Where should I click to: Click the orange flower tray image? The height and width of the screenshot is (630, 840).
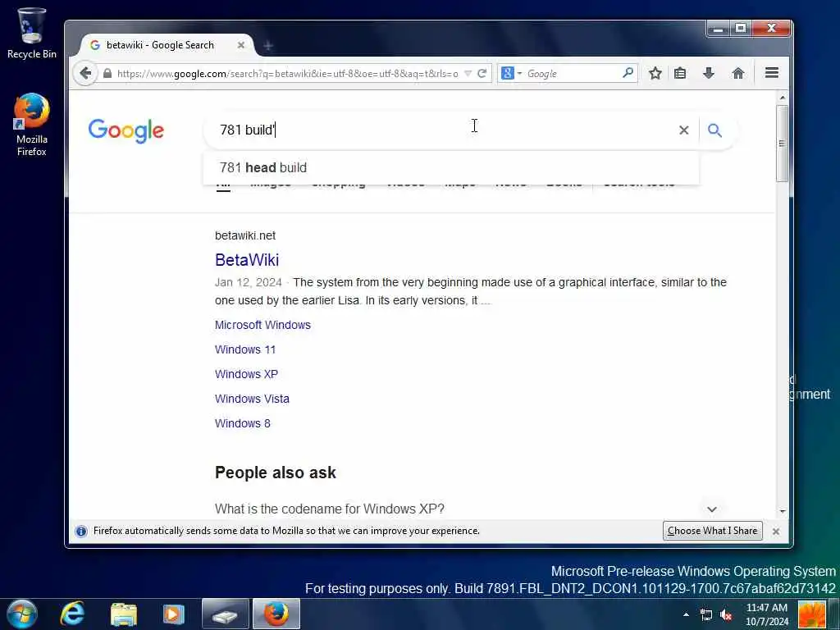[811, 614]
